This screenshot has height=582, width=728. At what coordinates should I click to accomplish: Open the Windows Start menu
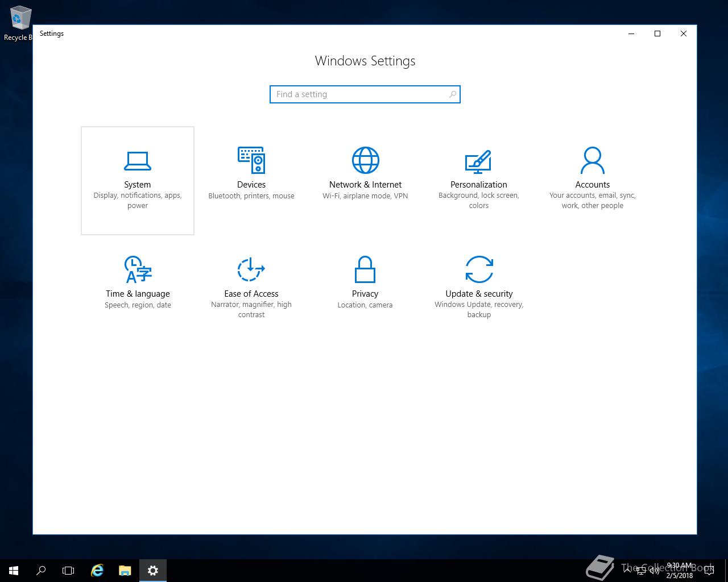pos(14,571)
